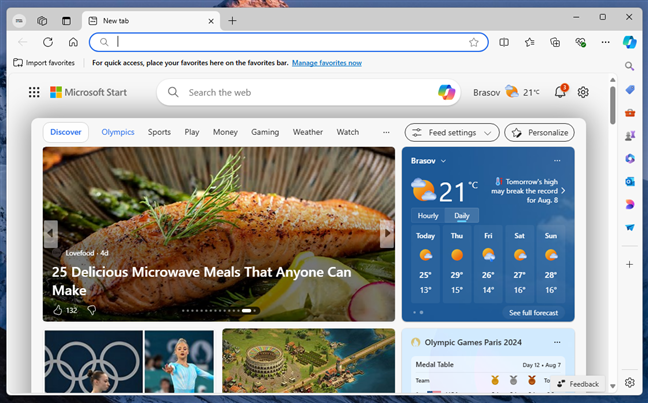
Task: Click the browser Refresh icon
Action: point(48,42)
